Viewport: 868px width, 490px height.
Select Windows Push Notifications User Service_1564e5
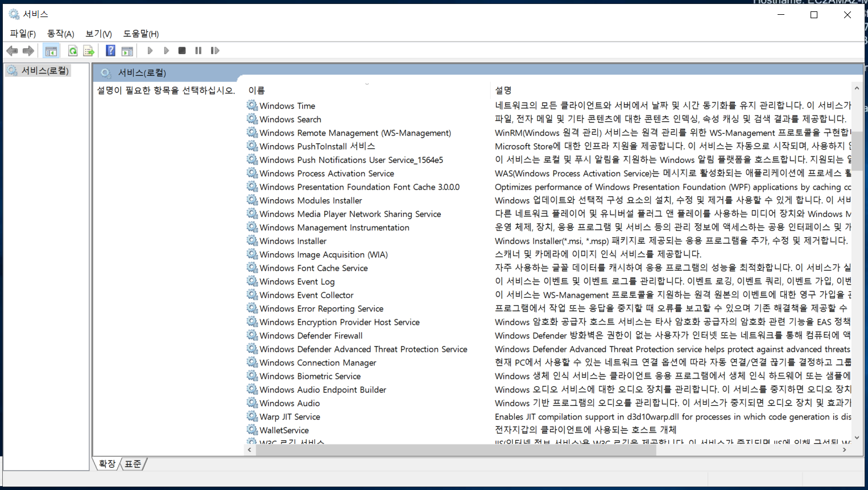click(351, 160)
